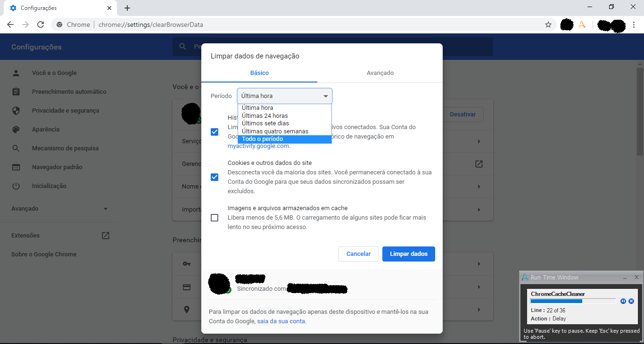
Task: Expand the Avançado section in the sidebar
Action: click(60, 209)
